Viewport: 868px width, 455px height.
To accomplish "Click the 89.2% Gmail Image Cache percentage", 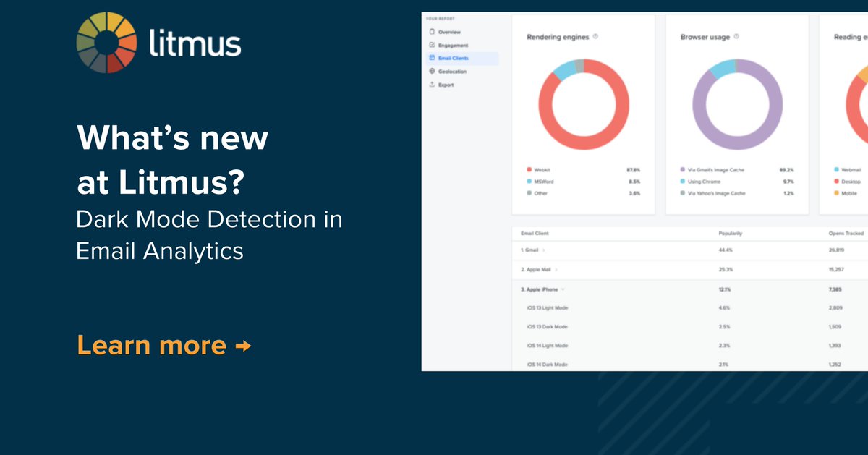I will click(x=787, y=170).
